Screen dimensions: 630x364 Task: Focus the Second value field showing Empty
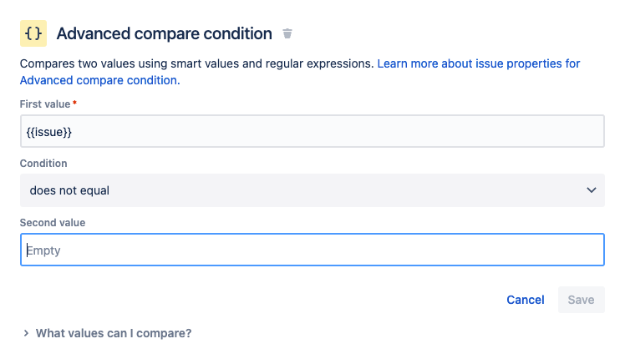[x=312, y=250]
